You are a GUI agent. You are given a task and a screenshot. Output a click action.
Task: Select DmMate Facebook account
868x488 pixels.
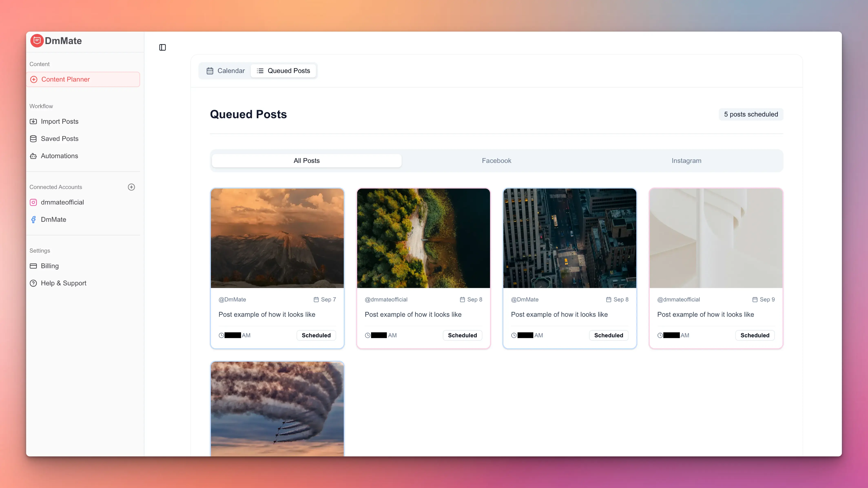pos(53,219)
